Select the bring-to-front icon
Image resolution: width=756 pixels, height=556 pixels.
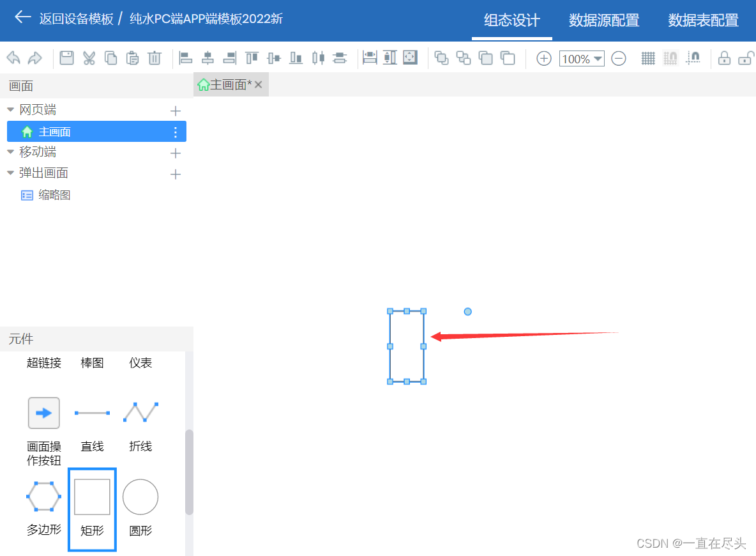pyautogui.click(x=440, y=58)
